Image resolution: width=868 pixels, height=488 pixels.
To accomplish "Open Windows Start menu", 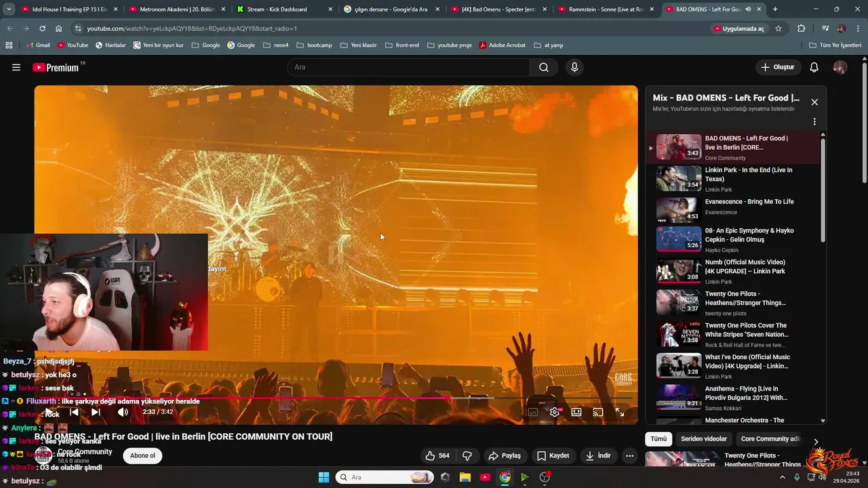I will (x=323, y=477).
